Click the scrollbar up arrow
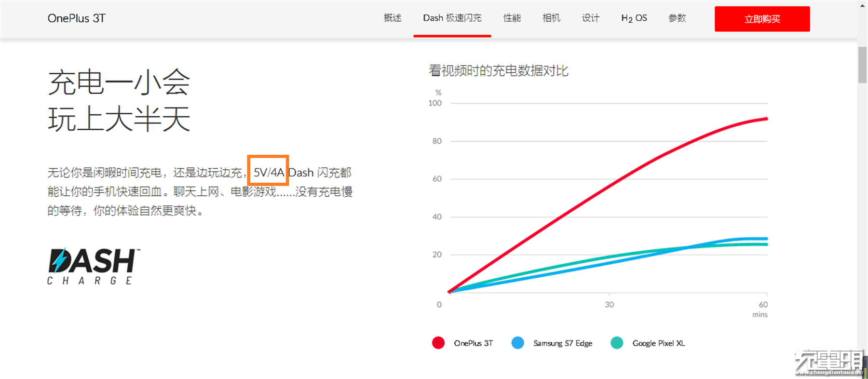Viewport: 868px width, 379px height. (x=862, y=5)
